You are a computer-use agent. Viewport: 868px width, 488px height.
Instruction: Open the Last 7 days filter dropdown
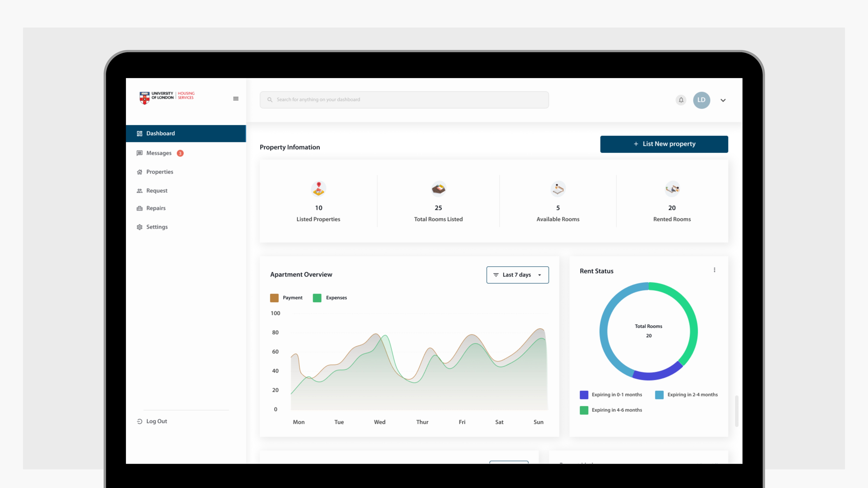(x=517, y=275)
